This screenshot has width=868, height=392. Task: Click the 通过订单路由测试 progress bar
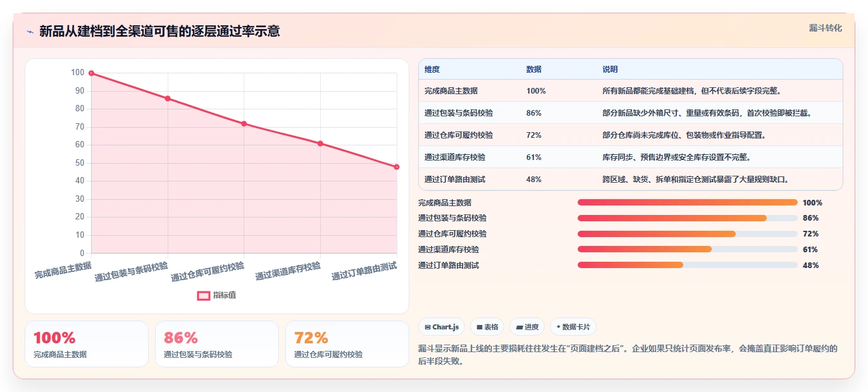point(687,265)
